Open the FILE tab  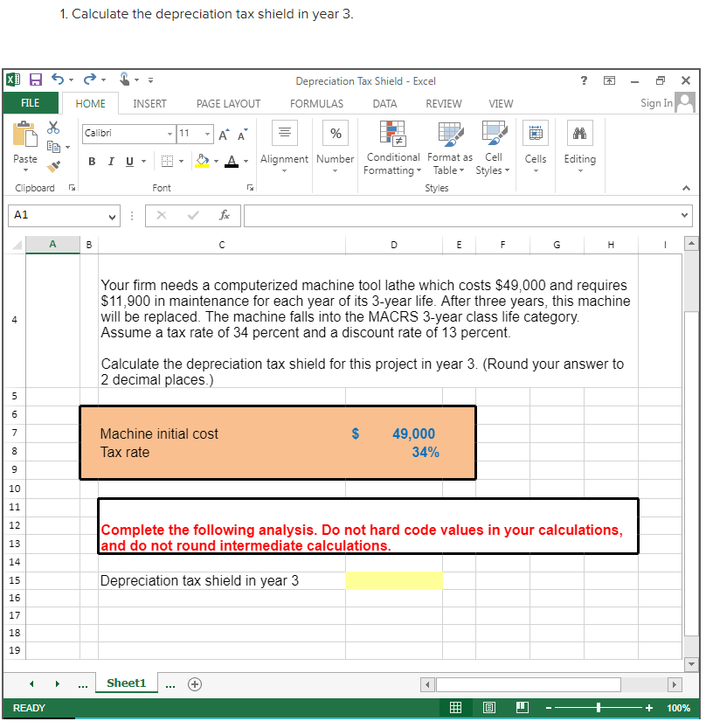(x=31, y=103)
